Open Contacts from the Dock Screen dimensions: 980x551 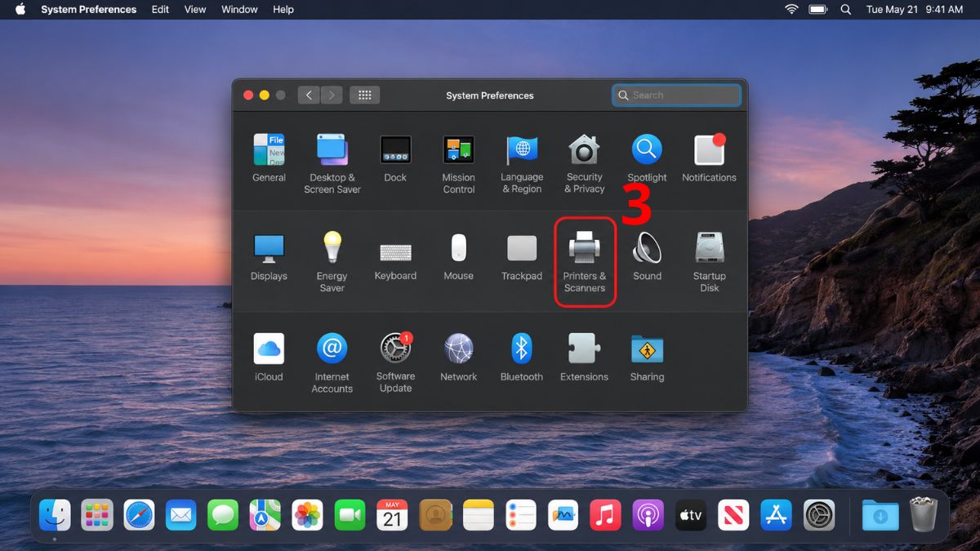(435, 515)
